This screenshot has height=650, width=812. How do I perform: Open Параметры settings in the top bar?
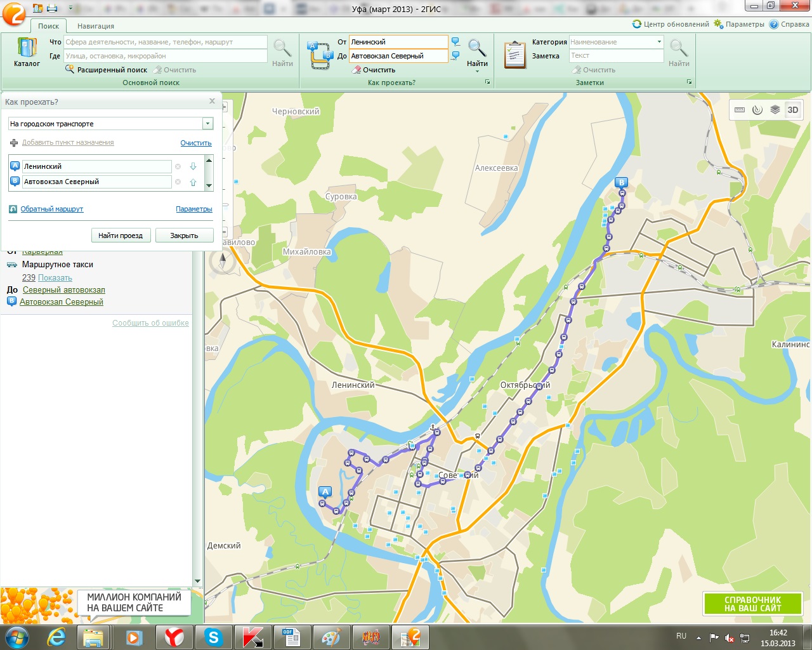pyautogui.click(x=739, y=24)
